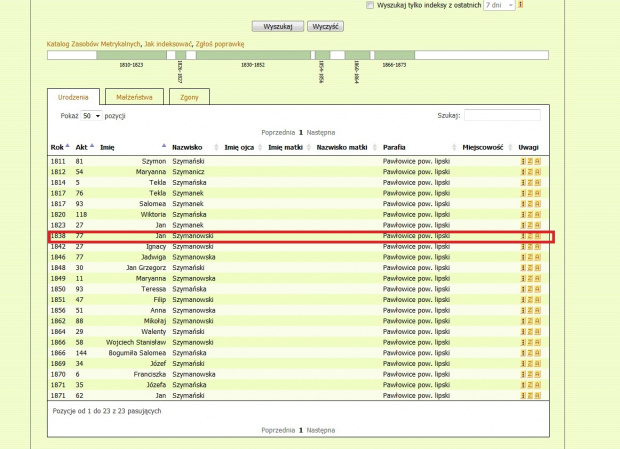
Task: Click Z icon in 1846 Jadwiga row
Action: click(x=529, y=257)
